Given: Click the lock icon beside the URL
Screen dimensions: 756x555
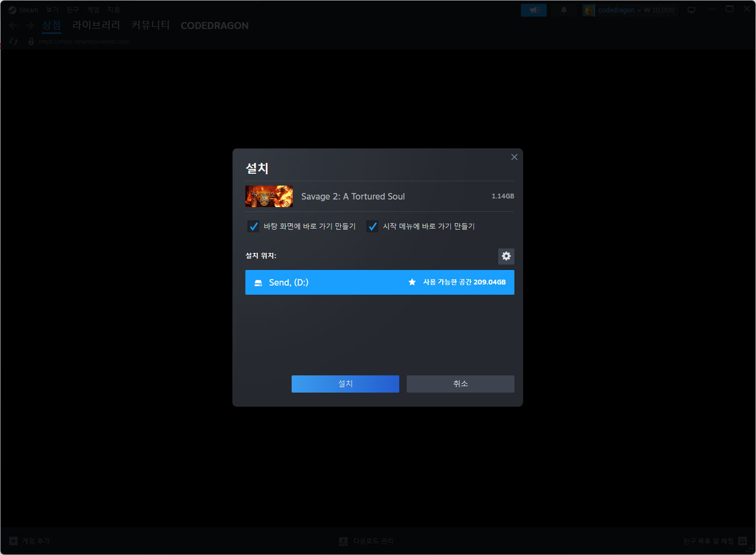Looking at the screenshot, I should [x=31, y=41].
